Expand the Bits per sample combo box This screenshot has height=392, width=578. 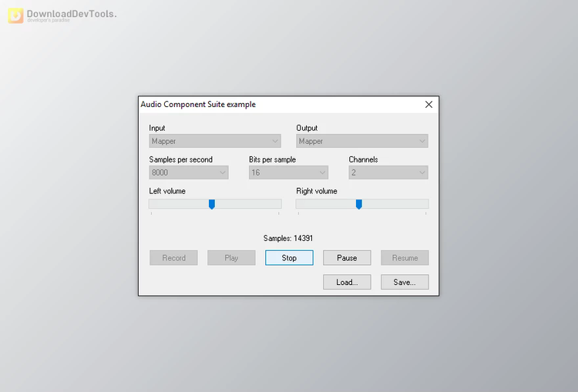288,173
